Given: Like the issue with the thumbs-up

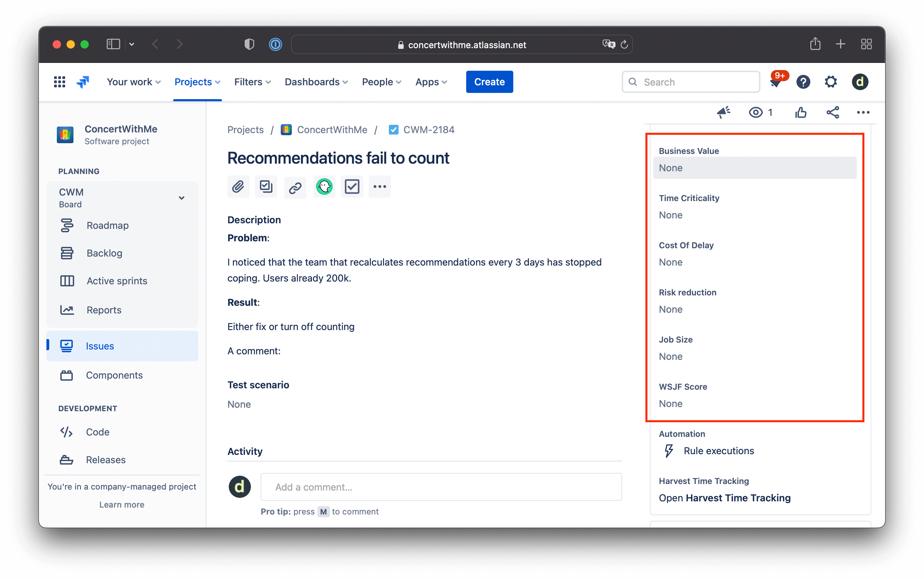Looking at the screenshot, I should pos(801,112).
